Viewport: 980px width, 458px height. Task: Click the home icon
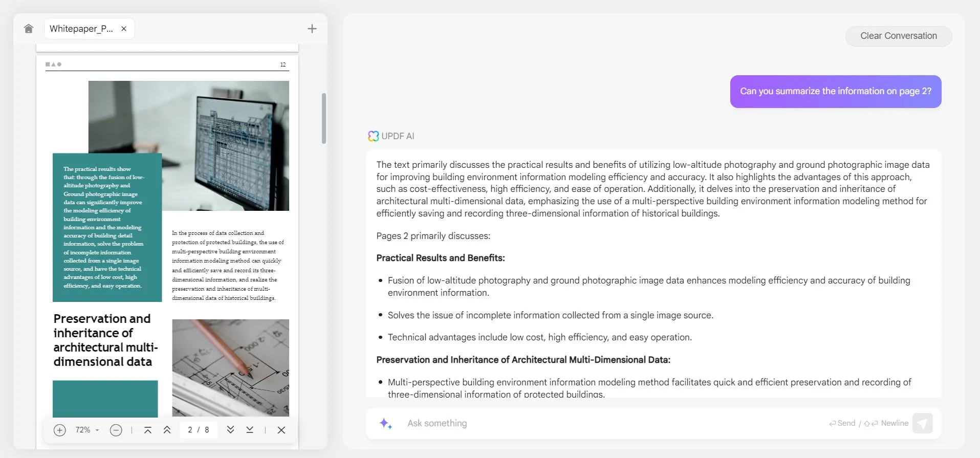click(29, 29)
